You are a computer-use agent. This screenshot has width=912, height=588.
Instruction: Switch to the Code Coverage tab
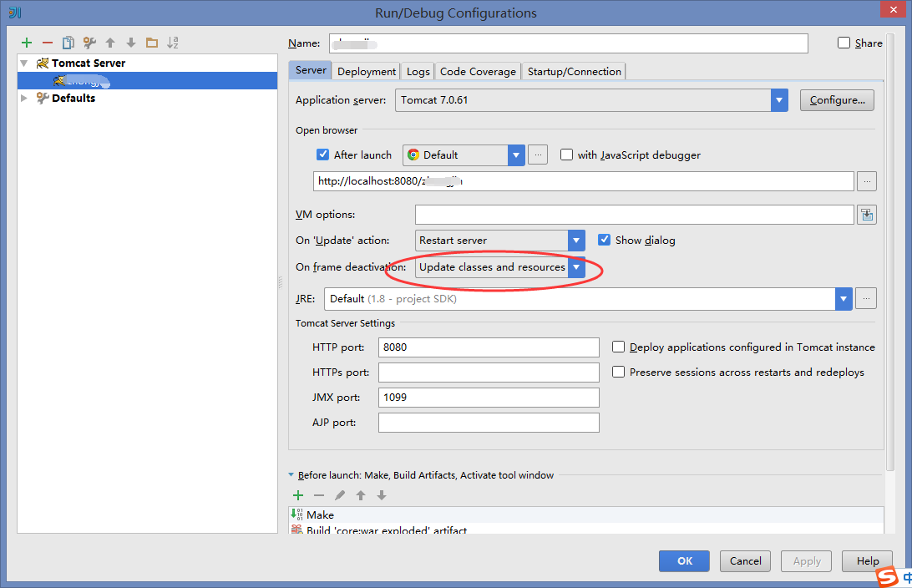coord(478,72)
